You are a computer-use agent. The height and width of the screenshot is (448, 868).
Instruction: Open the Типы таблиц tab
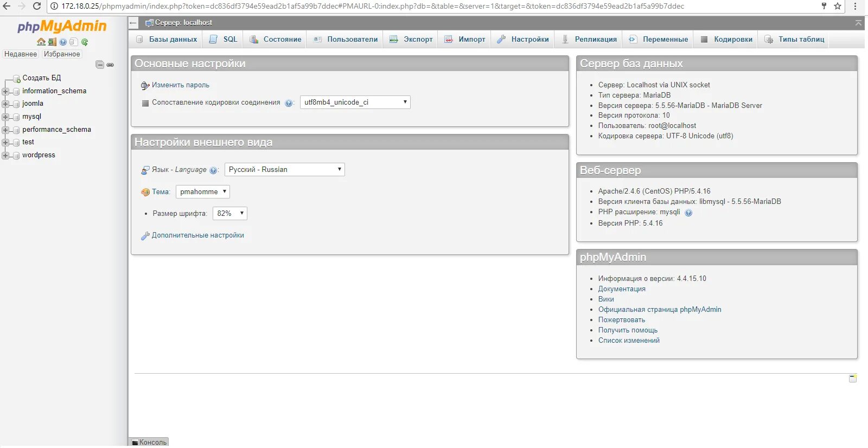(x=794, y=39)
